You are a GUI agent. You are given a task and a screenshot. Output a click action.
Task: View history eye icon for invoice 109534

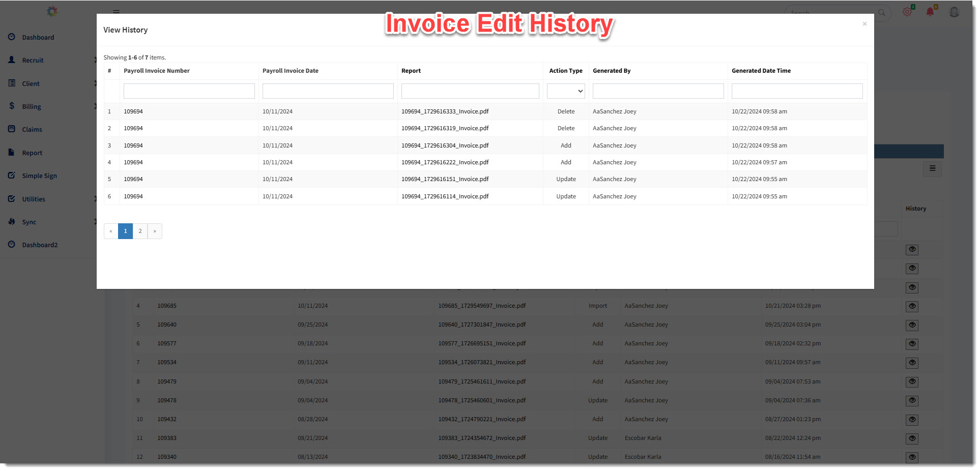912,363
